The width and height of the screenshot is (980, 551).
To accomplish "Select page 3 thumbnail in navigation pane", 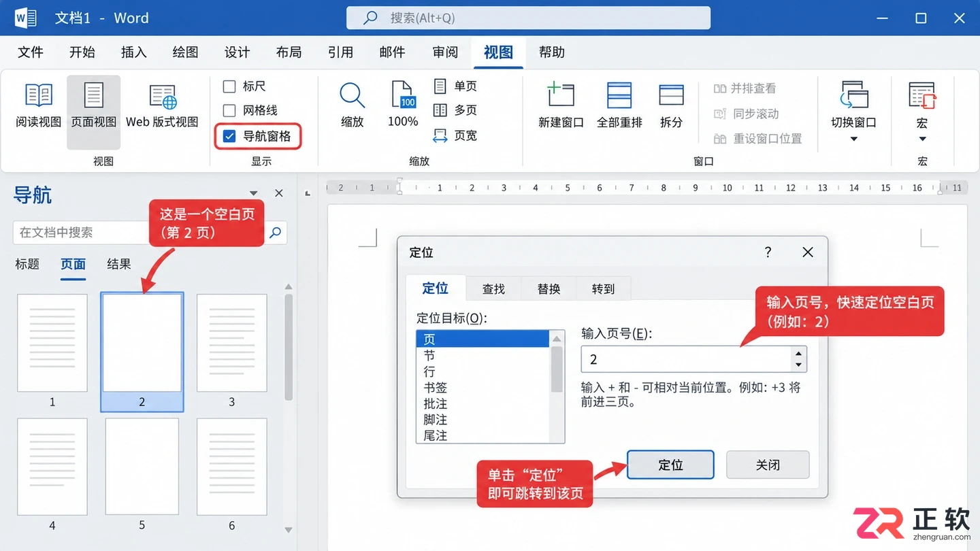I will pos(231,343).
